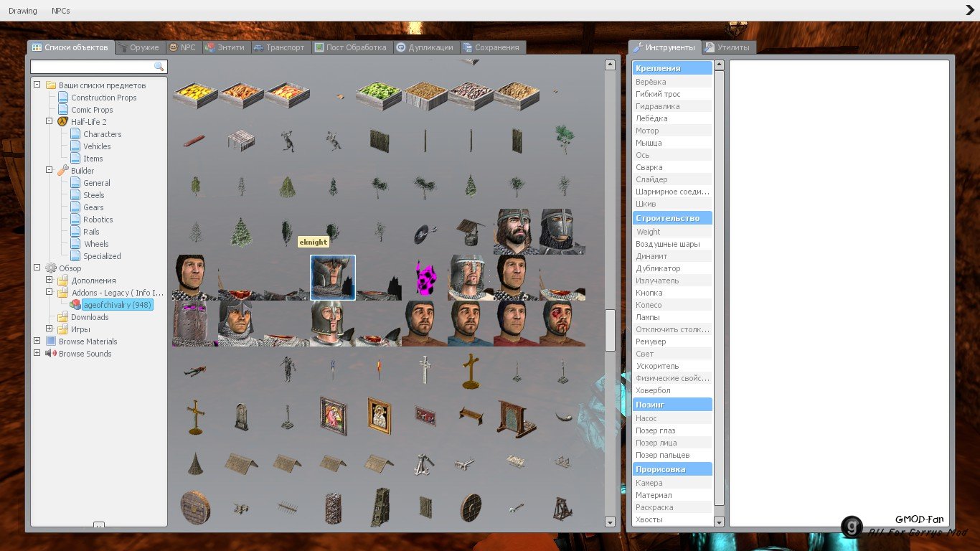Collapse the Builder tree node

50,170
